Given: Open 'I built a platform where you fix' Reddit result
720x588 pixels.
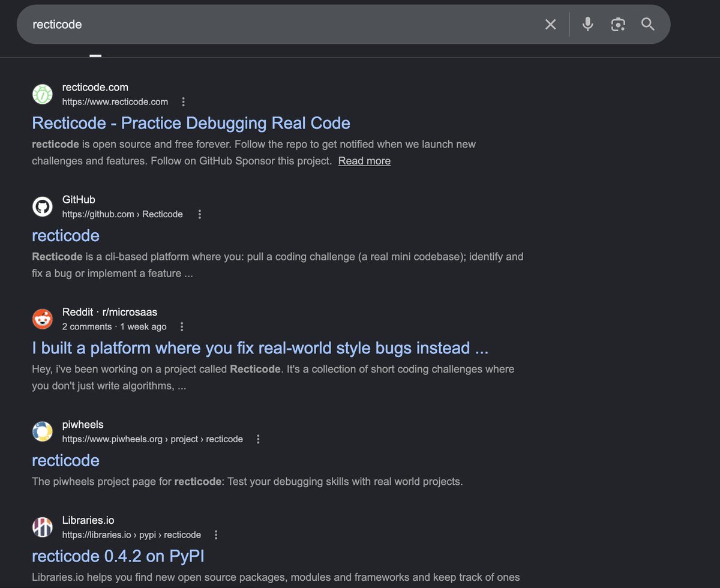Looking at the screenshot, I should click(260, 348).
